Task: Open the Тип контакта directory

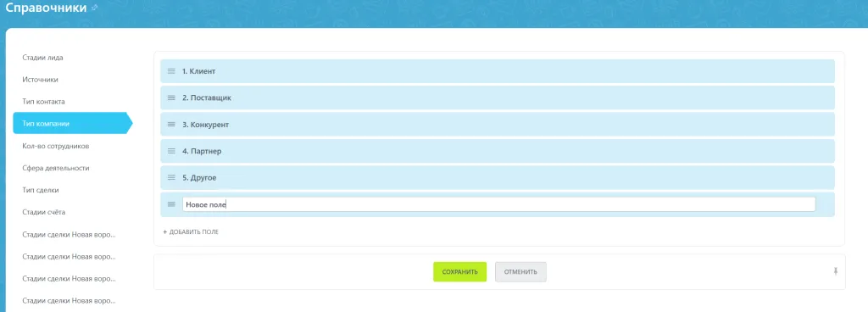Action: tap(44, 102)
